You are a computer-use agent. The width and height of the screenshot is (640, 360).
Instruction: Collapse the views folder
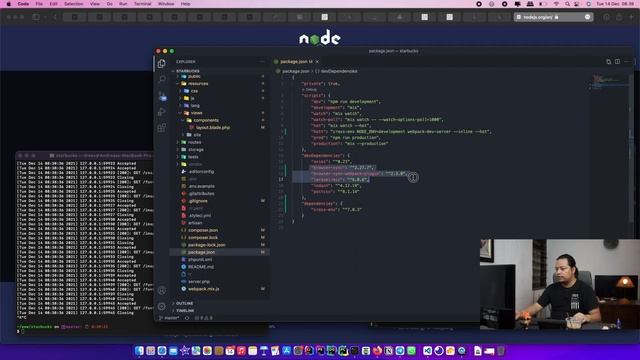(x=196, y=113)
